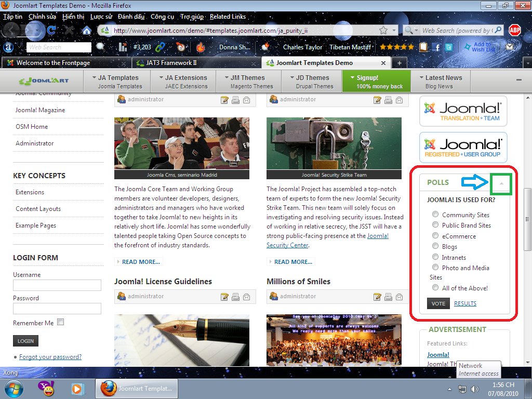Viewport: 532px width, 399px height.
Task: Print the Security Strike Team article
Action: [x=388, y=100]
